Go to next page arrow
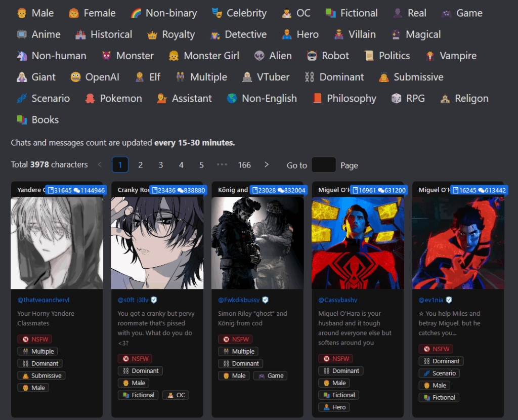 pyautogui.click(x=267, y=164)
